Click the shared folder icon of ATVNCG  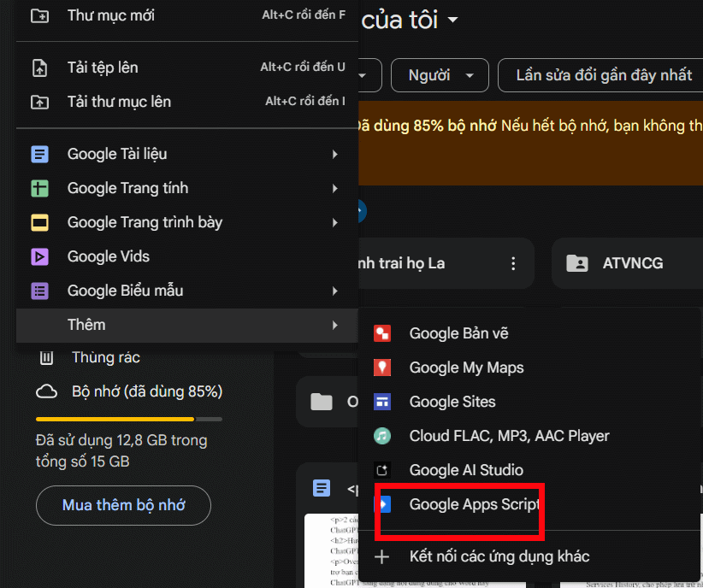tap(577, 263)
